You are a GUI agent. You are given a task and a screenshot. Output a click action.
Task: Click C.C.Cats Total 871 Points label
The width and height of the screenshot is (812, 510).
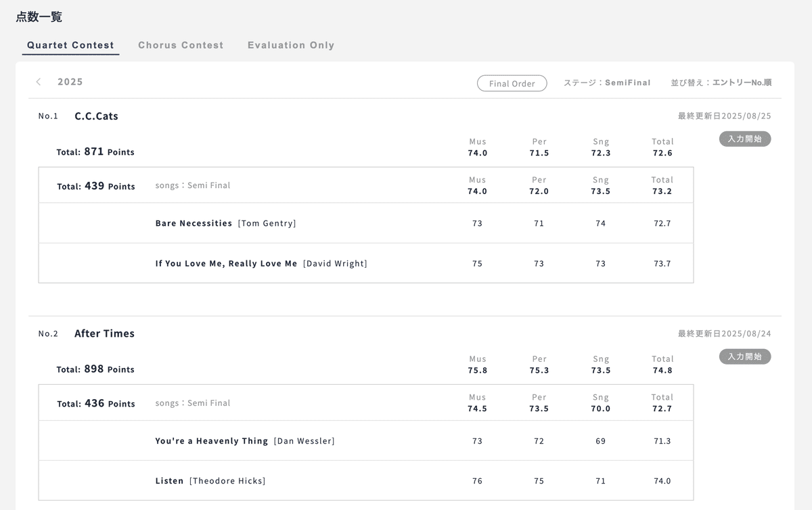pyautogui.click(x=95, y=152)
